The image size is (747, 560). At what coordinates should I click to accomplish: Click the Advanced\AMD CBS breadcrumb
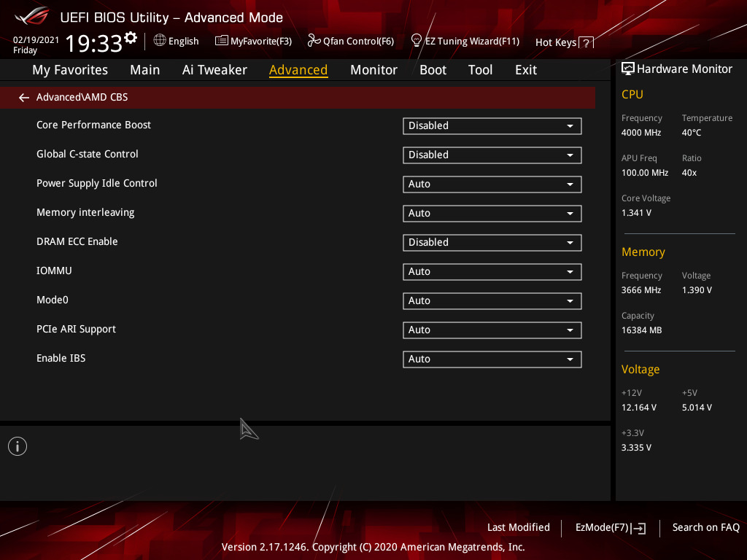click(x=82, y=97)
